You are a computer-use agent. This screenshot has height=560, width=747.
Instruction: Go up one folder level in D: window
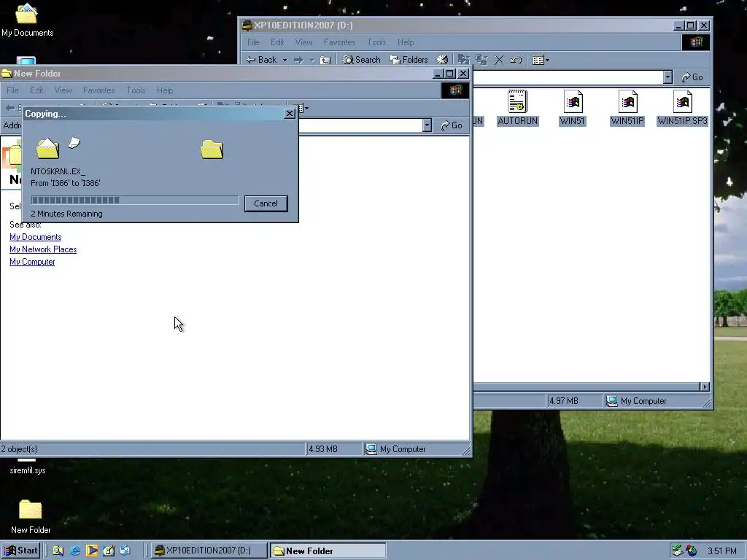tap(325, 60)
